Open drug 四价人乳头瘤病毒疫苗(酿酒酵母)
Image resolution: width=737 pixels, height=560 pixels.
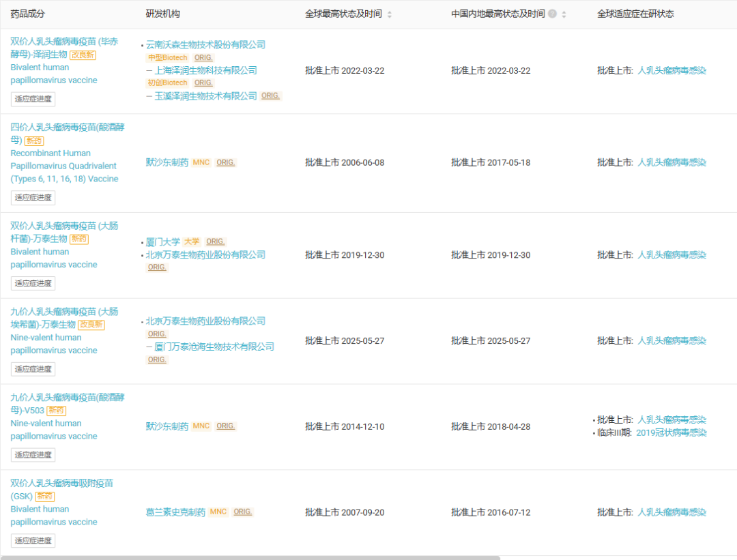coord(67,134)
